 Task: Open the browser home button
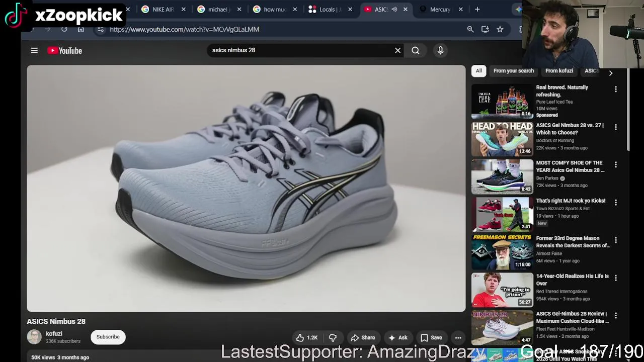(x=81, y=29)
